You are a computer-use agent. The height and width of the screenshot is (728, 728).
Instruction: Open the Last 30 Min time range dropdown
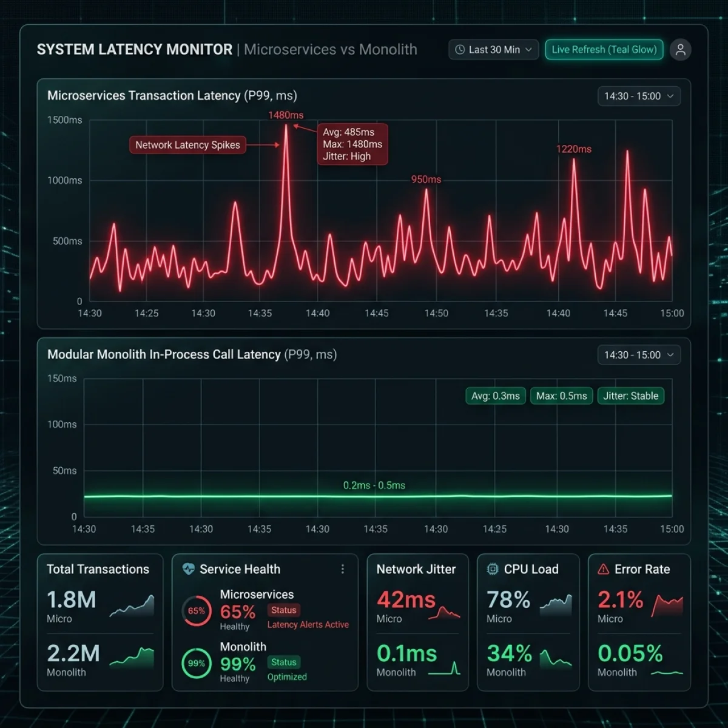494,50
